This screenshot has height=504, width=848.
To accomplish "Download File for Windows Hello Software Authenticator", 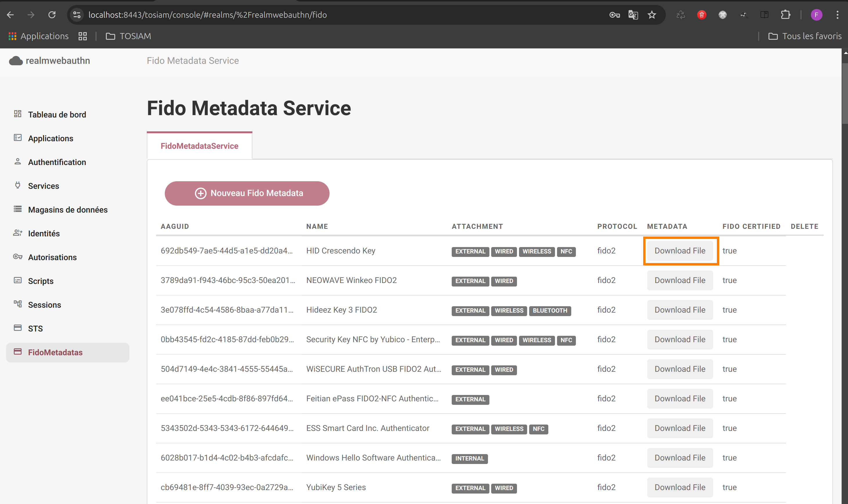I will [680, 458].
